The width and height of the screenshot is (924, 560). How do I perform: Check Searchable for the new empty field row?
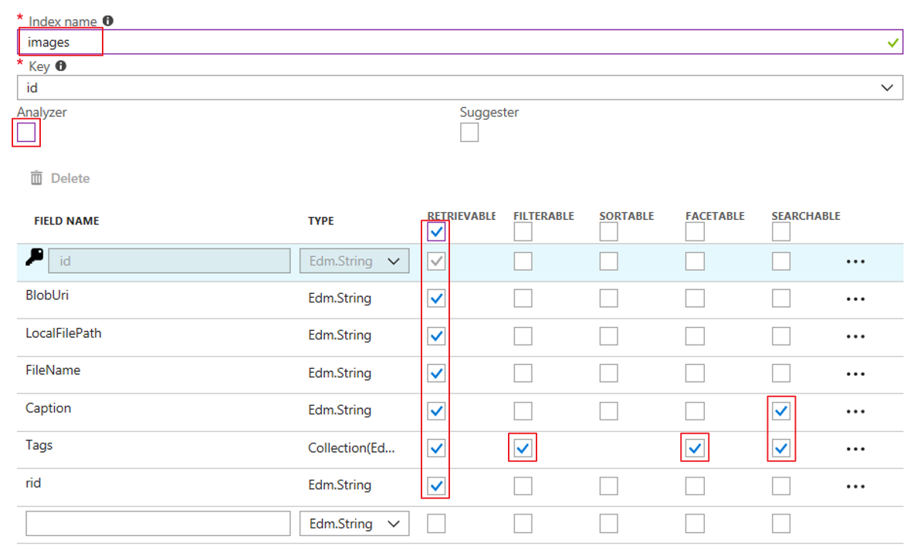pos(780,524)
